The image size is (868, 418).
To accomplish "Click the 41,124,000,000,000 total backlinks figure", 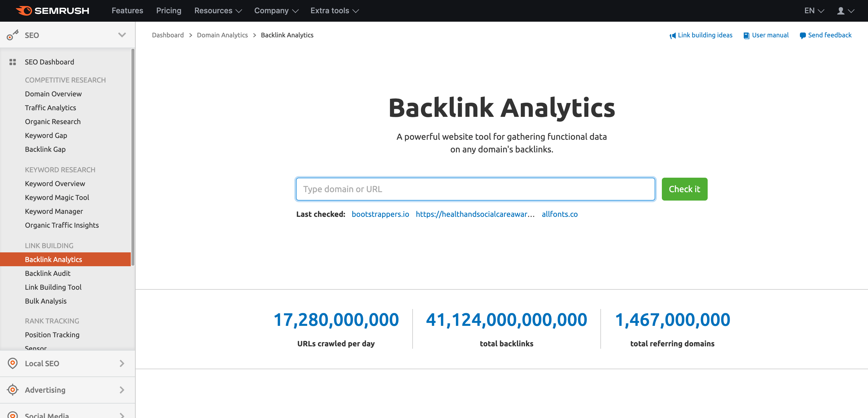I will tap(506, 320).
